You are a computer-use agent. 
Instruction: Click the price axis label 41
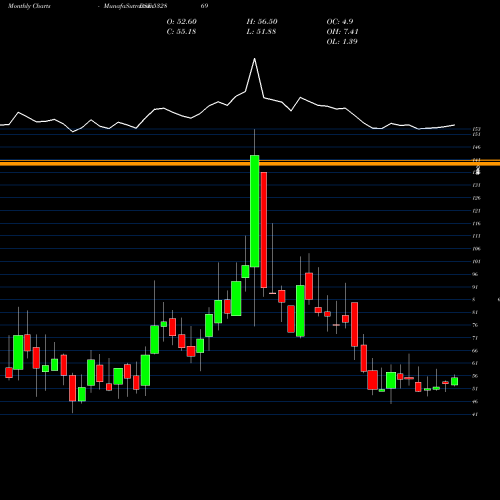pos(476,414)
